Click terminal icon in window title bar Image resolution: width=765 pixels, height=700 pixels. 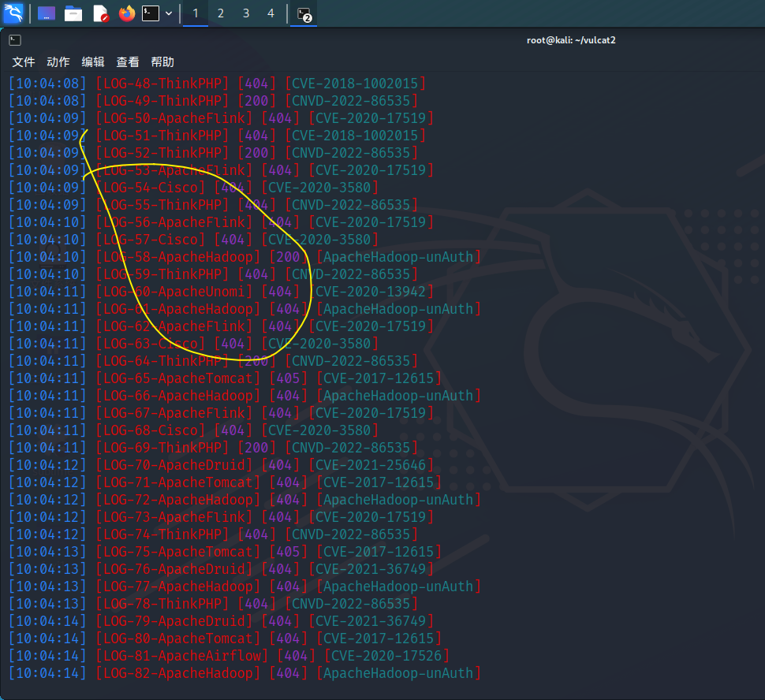[x=15, y=40]
